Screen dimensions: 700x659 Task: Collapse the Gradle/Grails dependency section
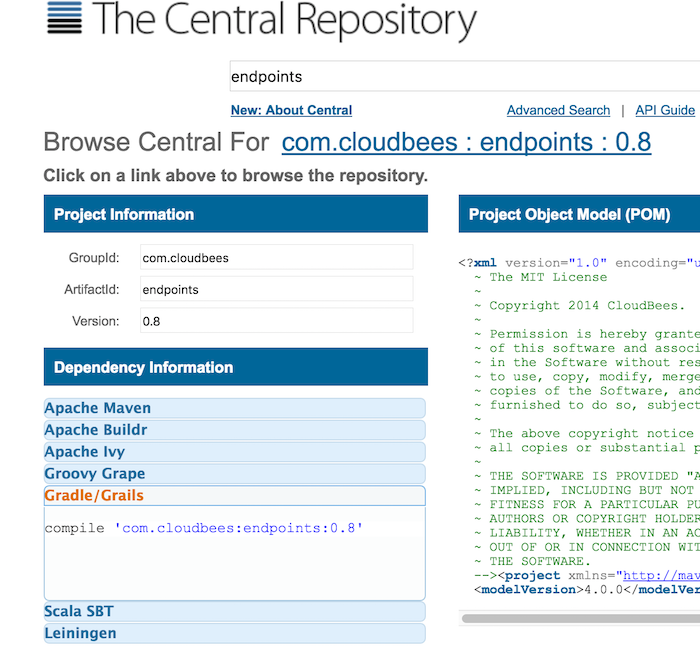click(234, 496)
